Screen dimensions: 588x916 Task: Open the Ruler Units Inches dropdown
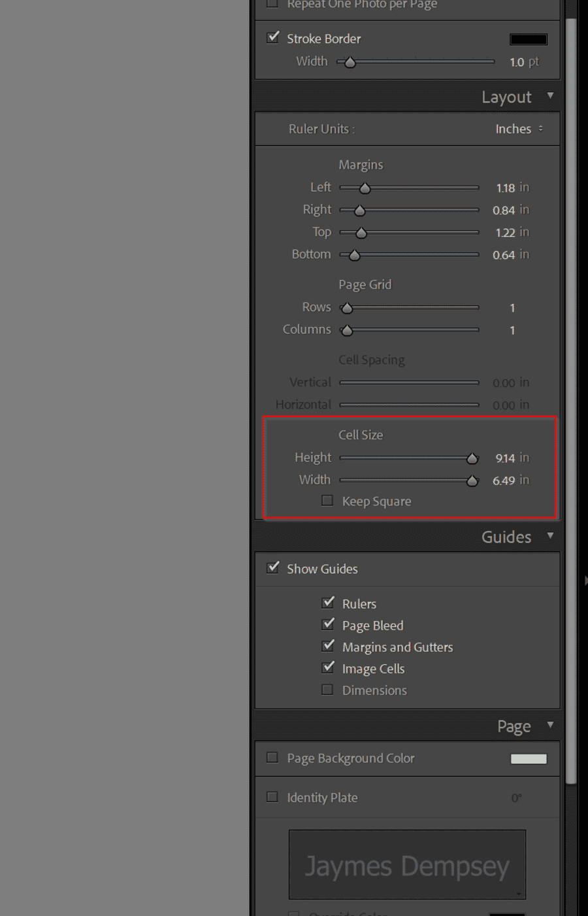[x=519, y=129]
